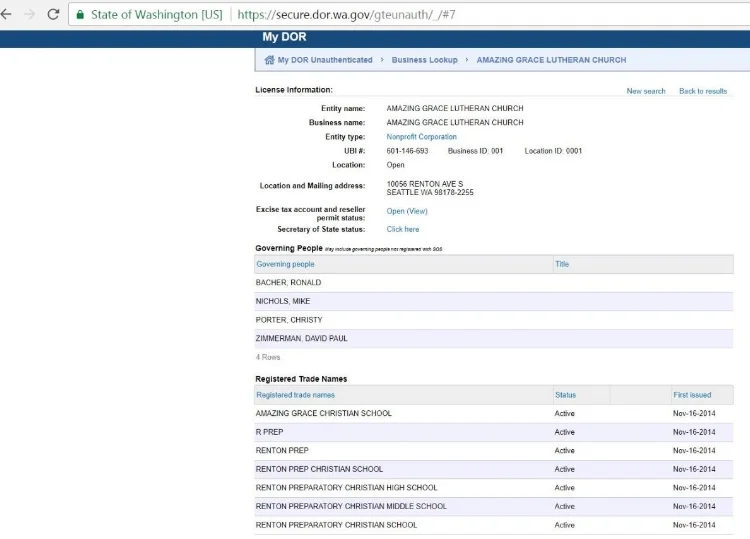
Task: Click AMAZING GRACE LUTHERAN CHURCH breadcrumb
Action: (551, 60)
